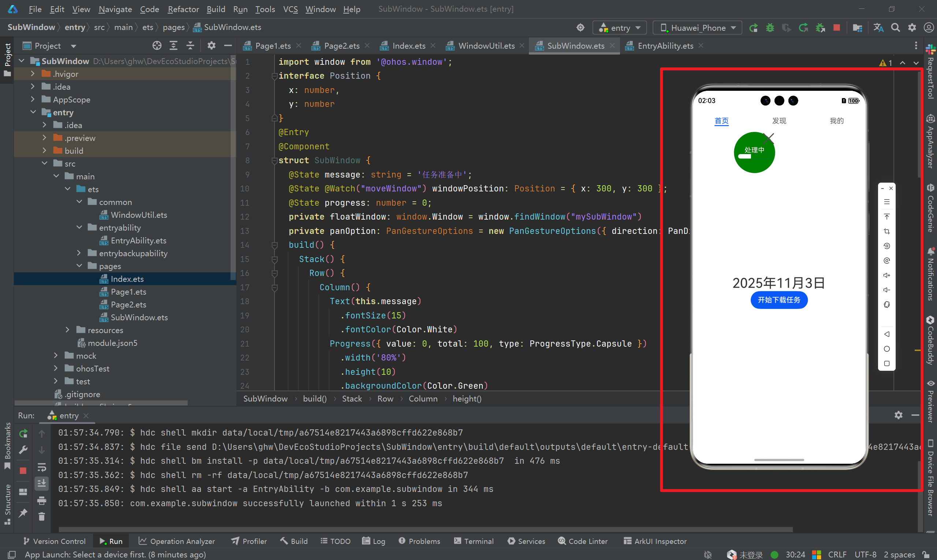Screen dimensions: 937x560
Task: Click the Debug entry bug icon
Action: (x=770, y=27)
